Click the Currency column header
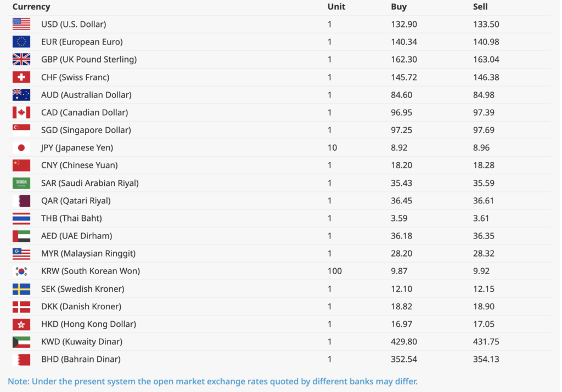 [31, 7]
